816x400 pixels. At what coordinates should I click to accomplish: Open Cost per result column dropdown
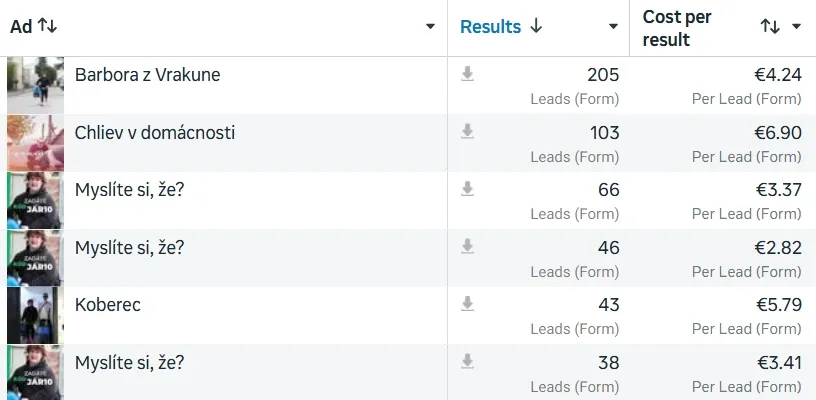pyautogui.click(x=796, y=27)
